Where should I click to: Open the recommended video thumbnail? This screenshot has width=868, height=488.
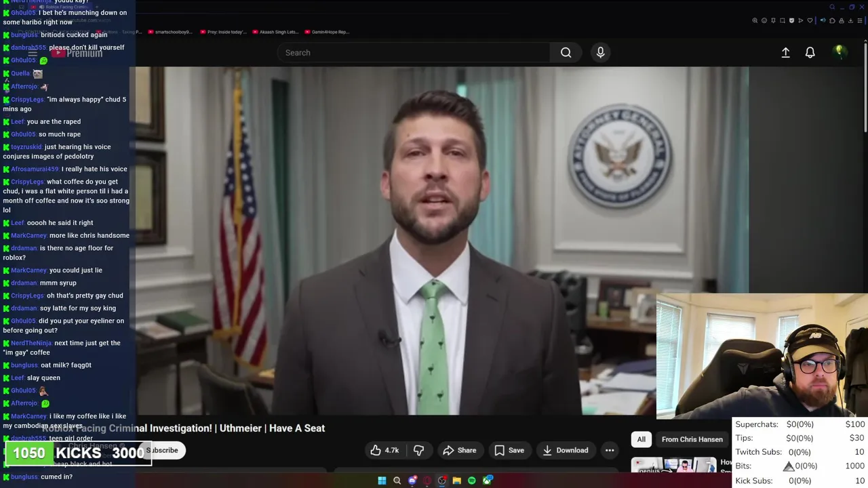pos(673,465)
